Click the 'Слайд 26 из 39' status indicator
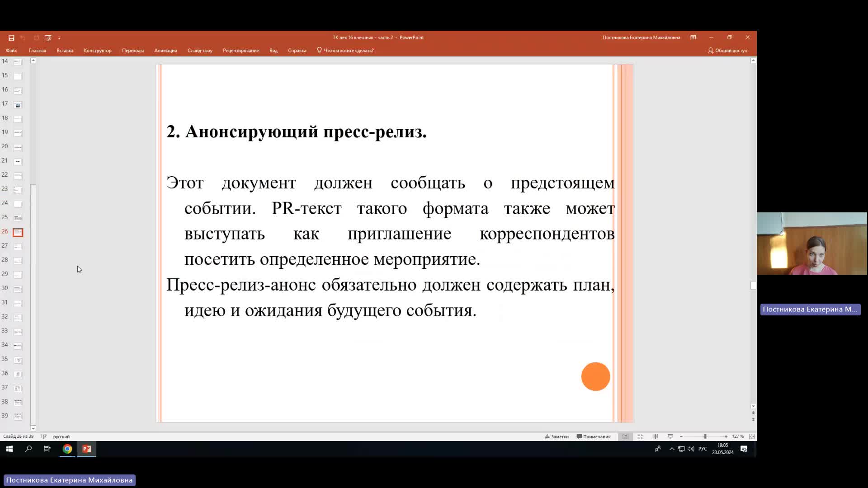The height and width of the screenshot is (488, 868). 19,436
